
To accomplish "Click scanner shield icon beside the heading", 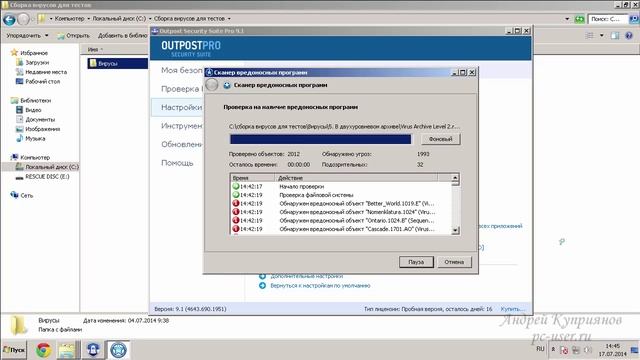I will [227, 85].
